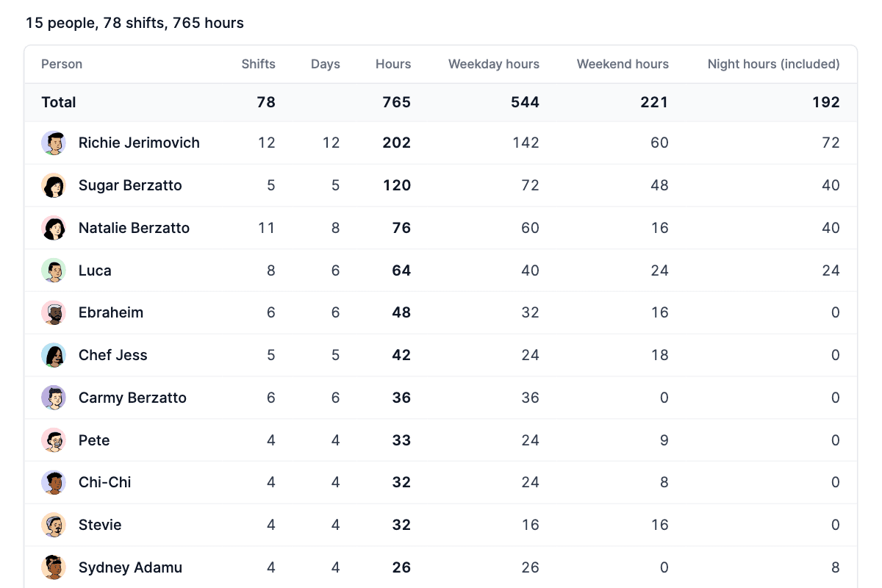Sort by the Hours column header

(393, 64)
